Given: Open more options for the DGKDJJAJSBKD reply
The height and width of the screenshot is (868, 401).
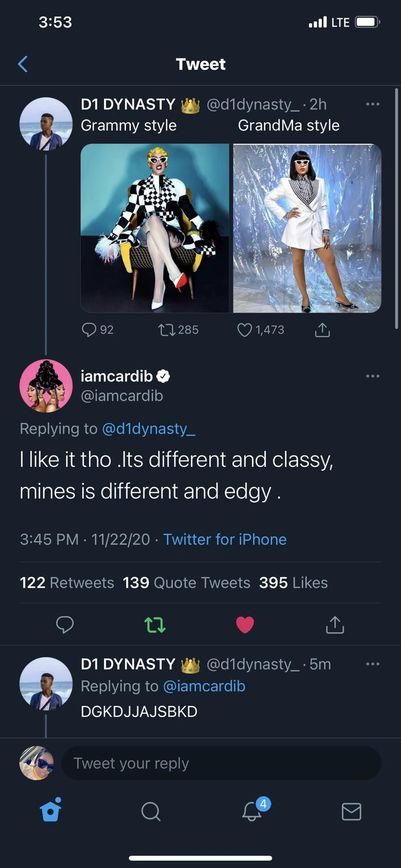Looking at the screenshot, I should coord(373,664).
